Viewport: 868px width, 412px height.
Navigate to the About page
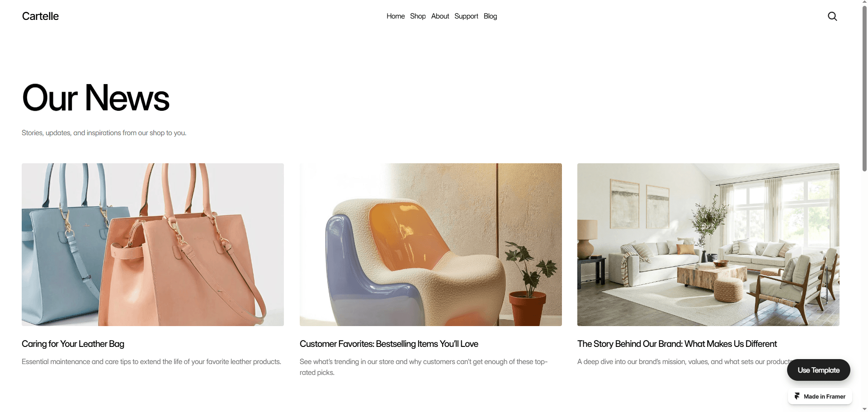pyautogui.click(x=440, y=16)
